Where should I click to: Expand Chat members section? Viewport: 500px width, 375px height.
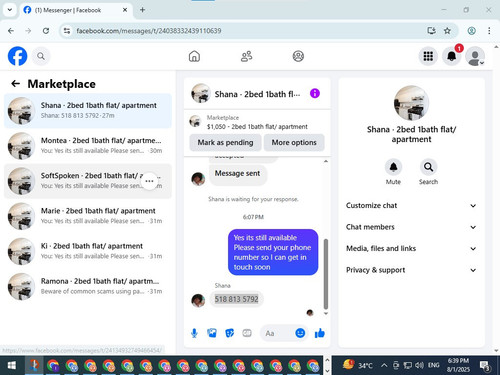pyautogui.click(x=411, y=227)
